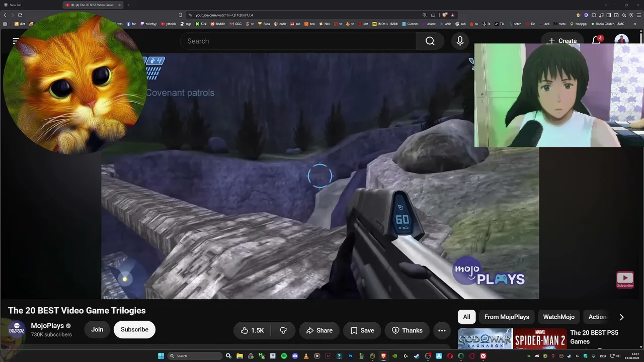The image size is (644, 362).
Task: Click the in-video Subscribe watermark
Action: pyautogui.click(x=625, y=280)
